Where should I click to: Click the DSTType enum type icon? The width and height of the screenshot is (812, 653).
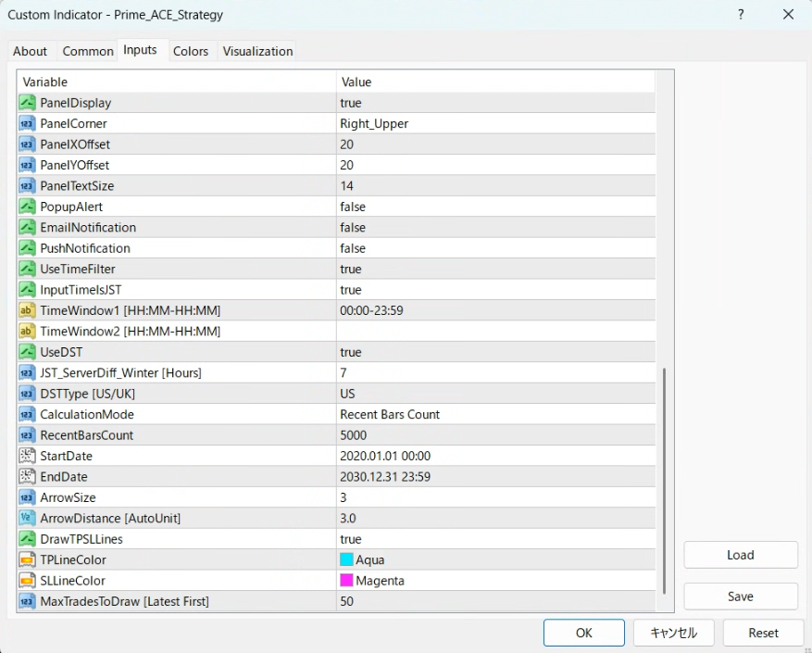[x=27, y=394]
